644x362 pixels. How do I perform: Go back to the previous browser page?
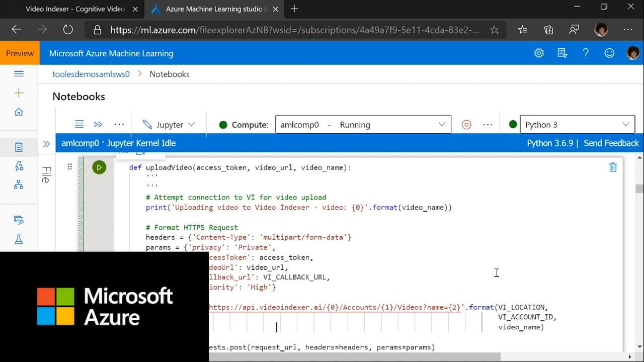tap(17, 30)
